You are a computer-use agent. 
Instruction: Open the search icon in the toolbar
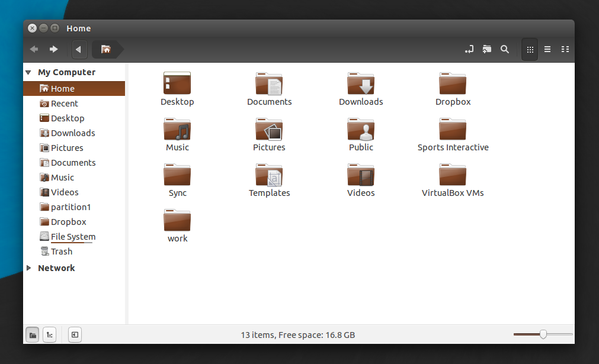[x=505, y=49]
